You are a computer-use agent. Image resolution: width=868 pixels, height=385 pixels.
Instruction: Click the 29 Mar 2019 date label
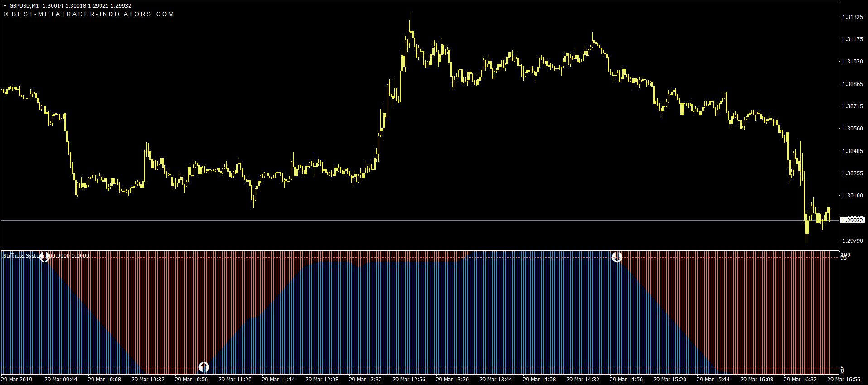[17, 380]
